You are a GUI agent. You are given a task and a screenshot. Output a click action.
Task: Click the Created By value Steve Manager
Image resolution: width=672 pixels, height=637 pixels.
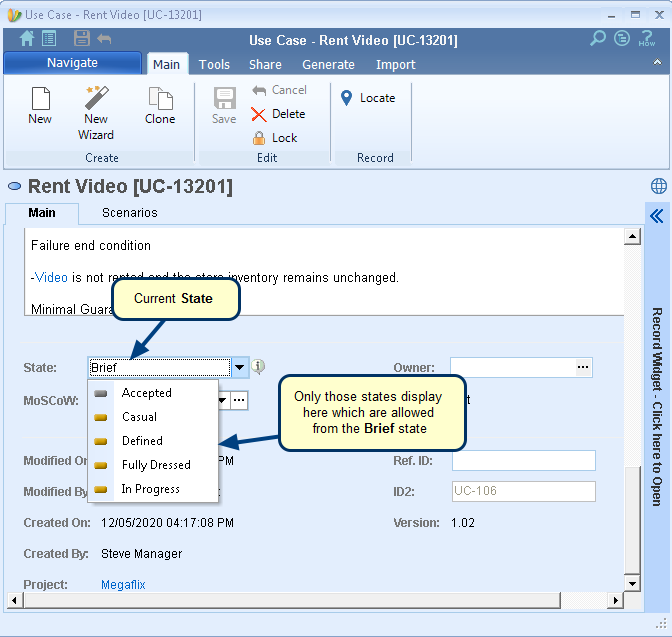click(141, 554)
